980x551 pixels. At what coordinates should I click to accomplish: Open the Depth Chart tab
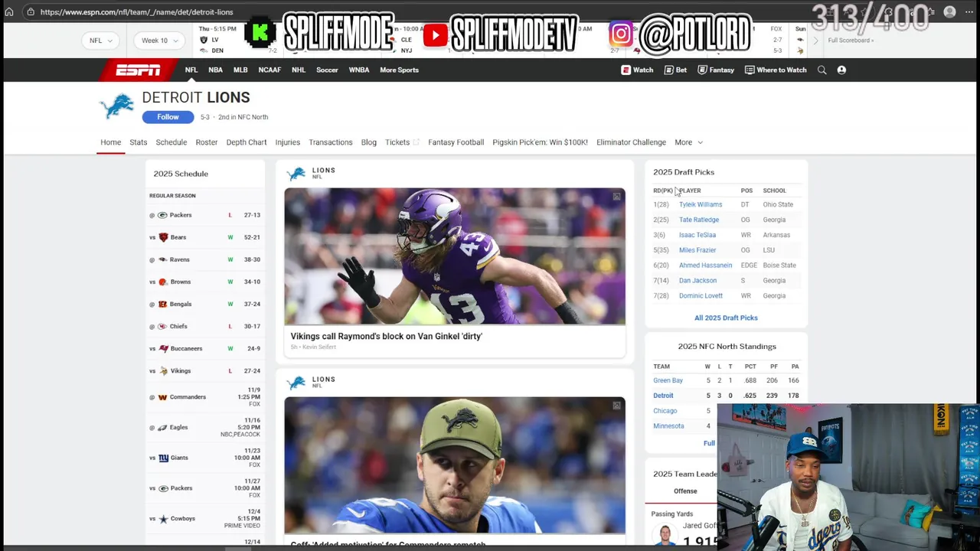(x=247, y=142)
